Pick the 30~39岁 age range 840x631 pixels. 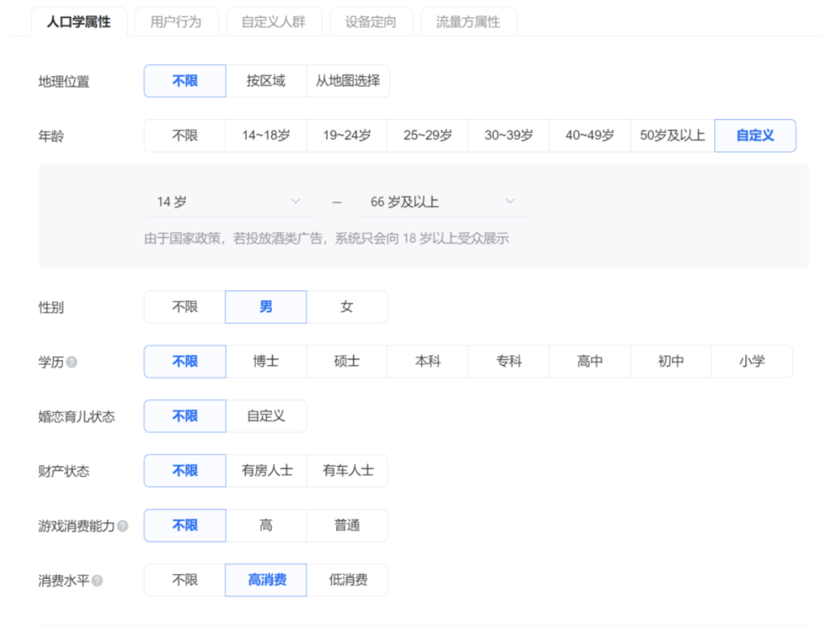click(509, 135)
